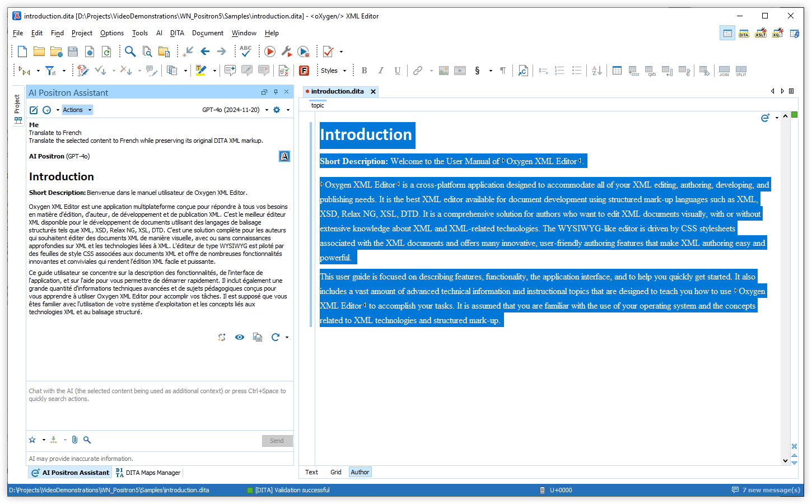The image size is (812, 504).
Task: Expand the regenerate response dropdown arrow
Action: point(287,337)
